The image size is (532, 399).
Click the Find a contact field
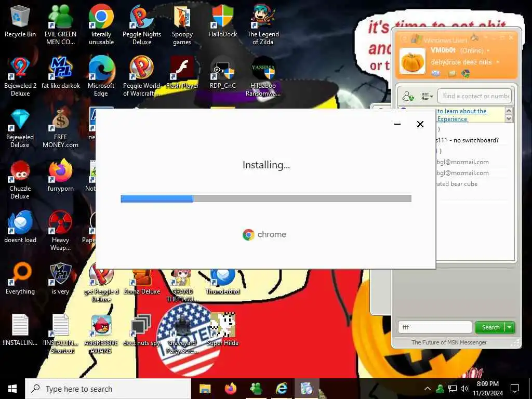coord(475,96)
